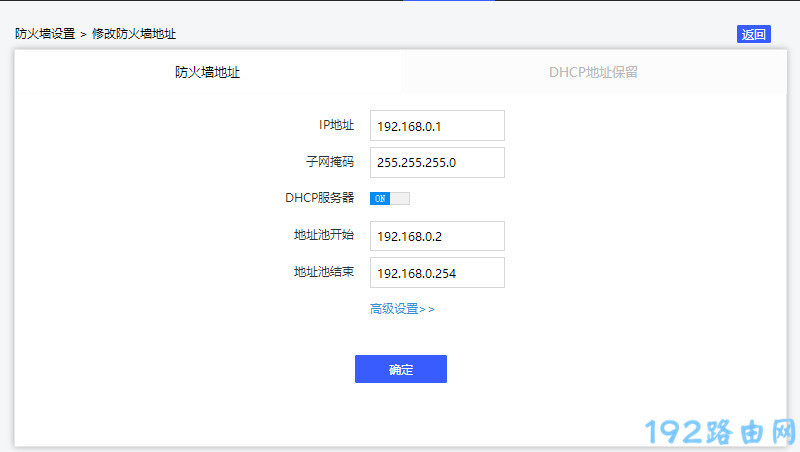Click the DHCP服务器 label text
800x452 pixels.
coord(319,198)
